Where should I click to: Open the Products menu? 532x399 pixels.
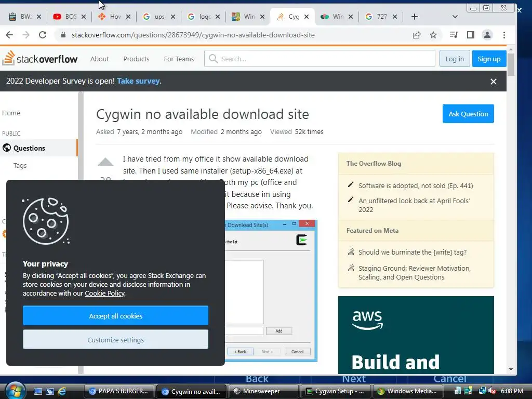[x=137, y=59]
